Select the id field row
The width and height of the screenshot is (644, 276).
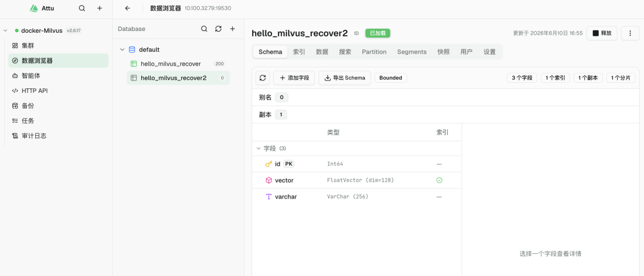click(x=357, y=164)
